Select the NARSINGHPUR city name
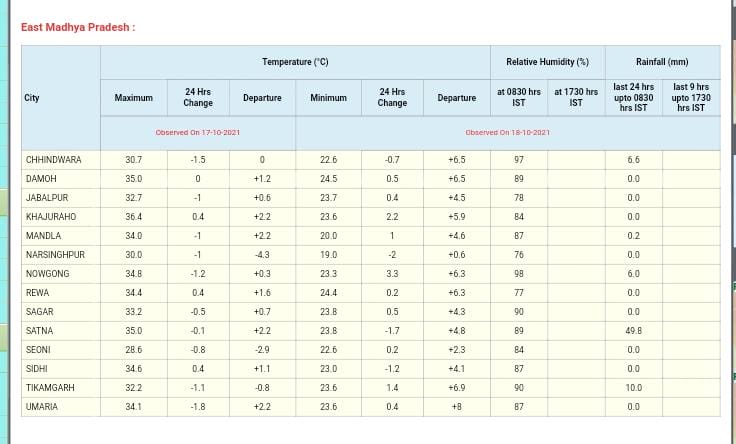 click(x=56, y=255)
